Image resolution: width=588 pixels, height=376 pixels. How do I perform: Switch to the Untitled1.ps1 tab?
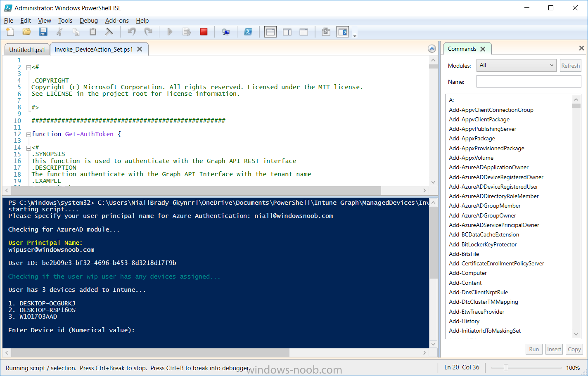click(x=27, y=50)
